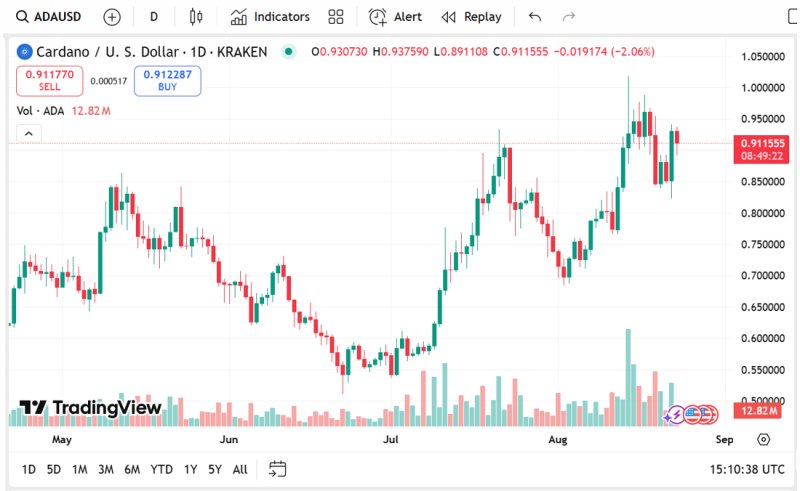Open the D interval selector

154,17
